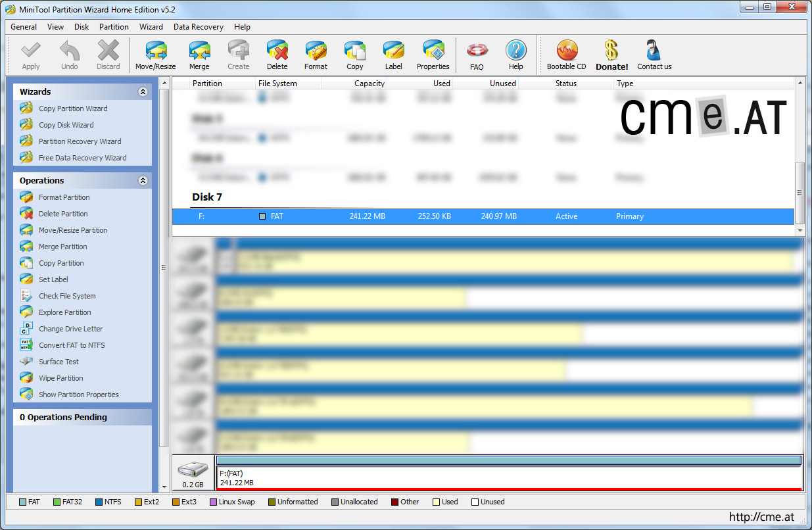Open the Disk menu
The image size is (812, 530).
pos(82,27)
